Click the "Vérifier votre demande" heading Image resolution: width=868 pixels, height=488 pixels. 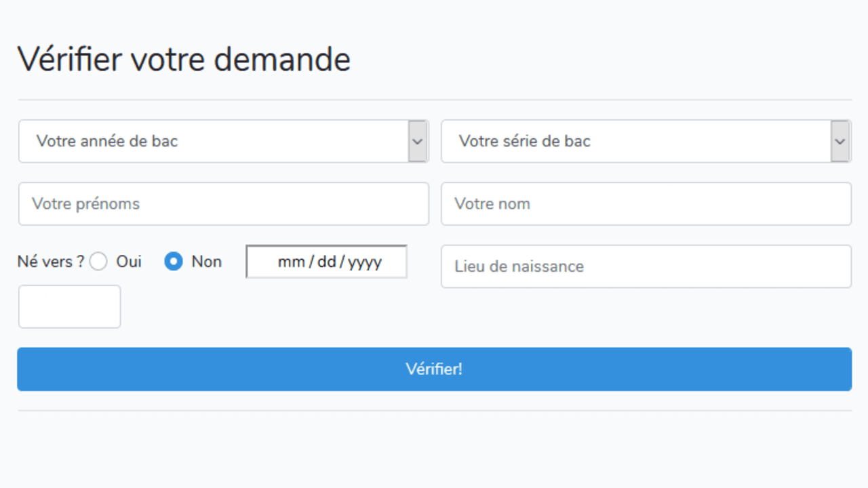pos(184,60)
